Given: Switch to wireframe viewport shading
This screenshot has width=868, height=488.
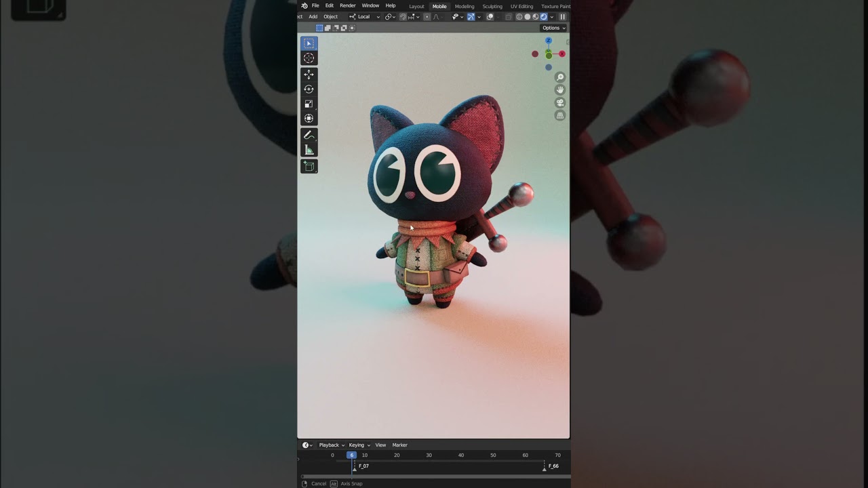Looking at the screenshot, I should 519,17.
